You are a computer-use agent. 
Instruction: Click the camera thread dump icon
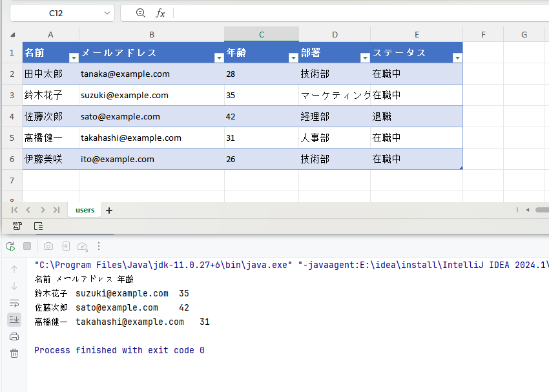[x=48, y=246]
